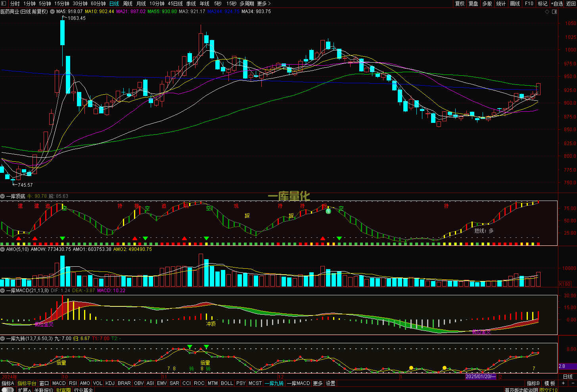The image size is (577, 392).
Task: Toggle the right sidebar panel icon
Action: pyautogui.click(x=554, y=12)
